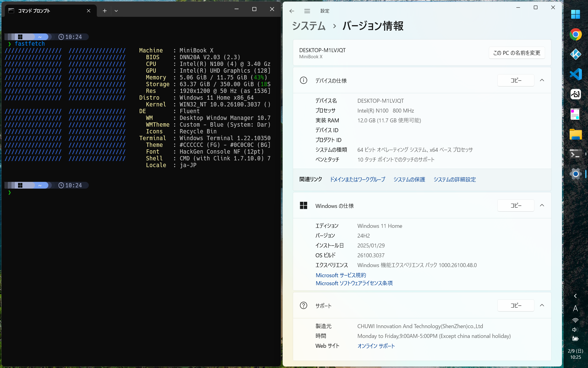Click the Settings gear icon in taskbar
Viewport: 588px width, 368px height.
coord(575,174)
